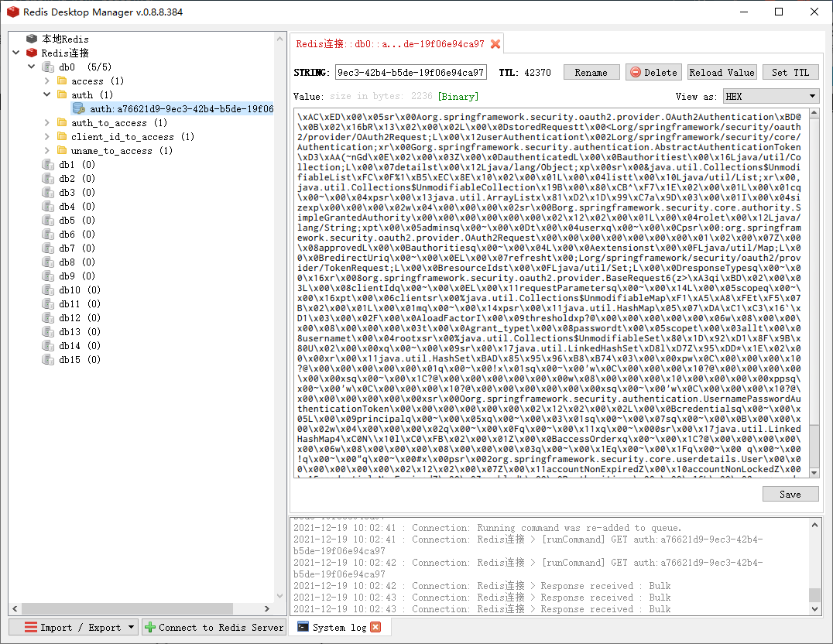
Task: Click the value area vertical scrollbar
Action: tap(814, 271)
